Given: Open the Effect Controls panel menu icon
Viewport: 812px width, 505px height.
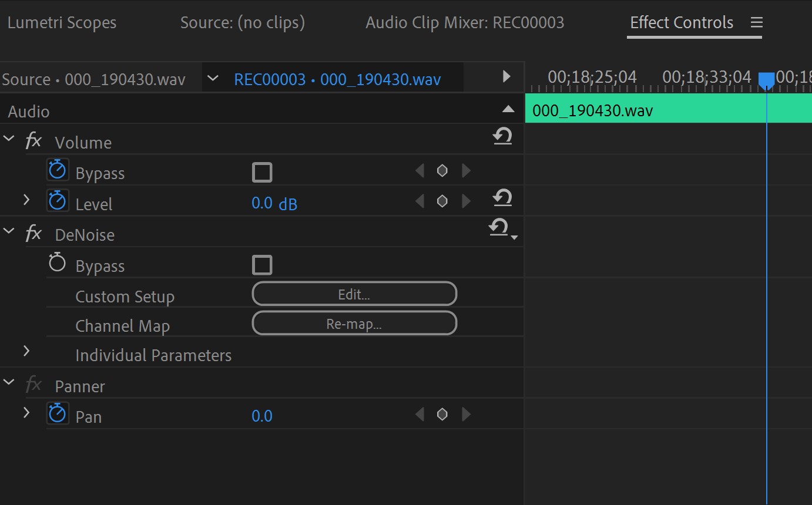Looking at the screenshot, I should pyautogui.click(x=756, y=23).
